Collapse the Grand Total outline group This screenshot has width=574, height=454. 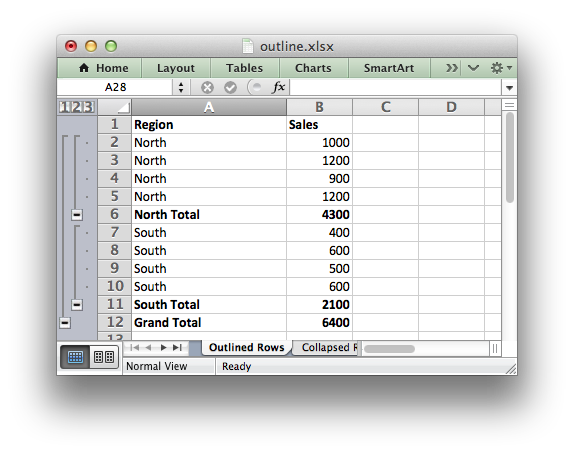click(65, 323)
